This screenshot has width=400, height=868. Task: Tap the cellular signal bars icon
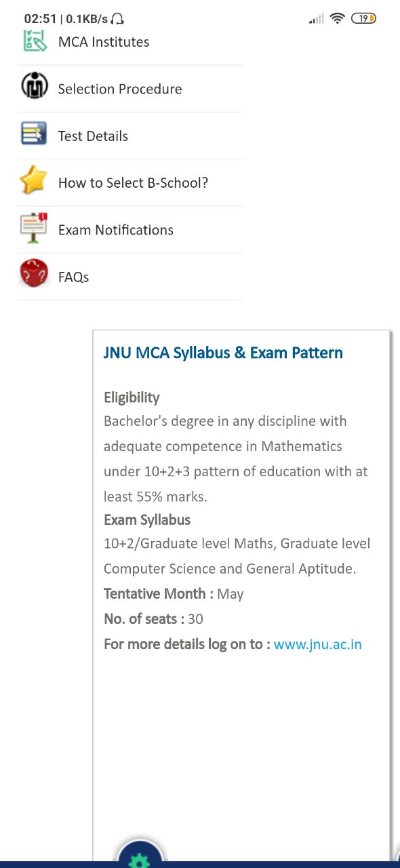(316, 19)
